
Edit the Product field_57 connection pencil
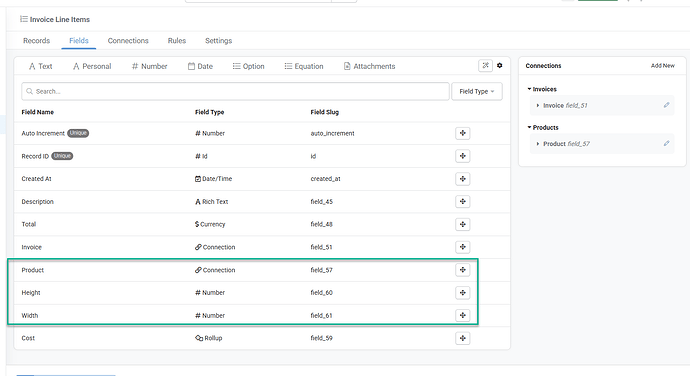[x=666, y=144]
